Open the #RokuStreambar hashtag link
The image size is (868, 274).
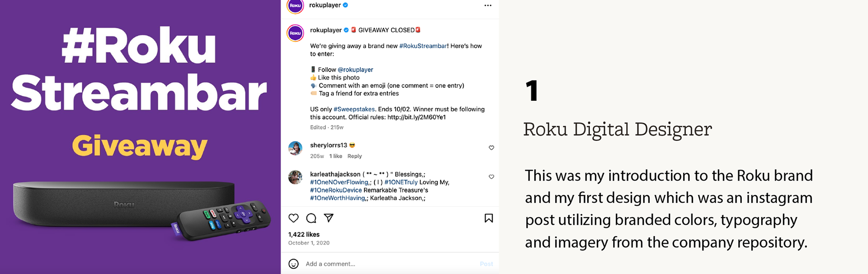tap(423, 46)
